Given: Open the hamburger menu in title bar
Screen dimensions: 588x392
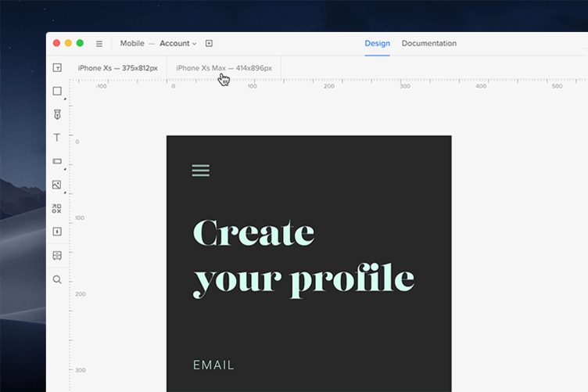Looking at the screenshot, I should 99,44.
